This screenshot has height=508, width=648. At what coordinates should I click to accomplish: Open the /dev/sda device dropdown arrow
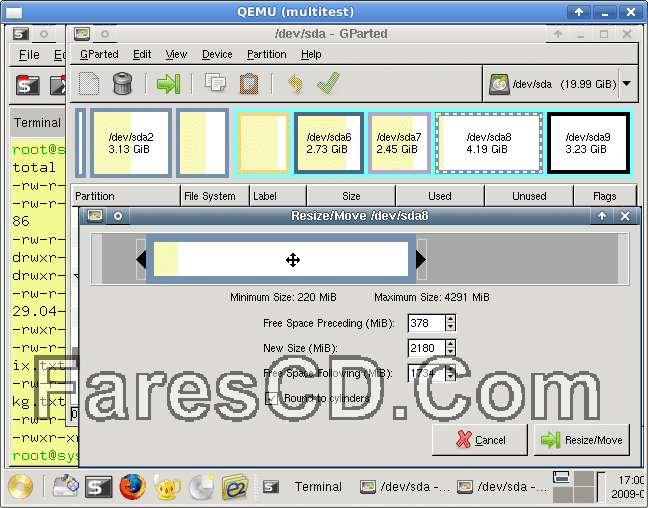(627, 83)
